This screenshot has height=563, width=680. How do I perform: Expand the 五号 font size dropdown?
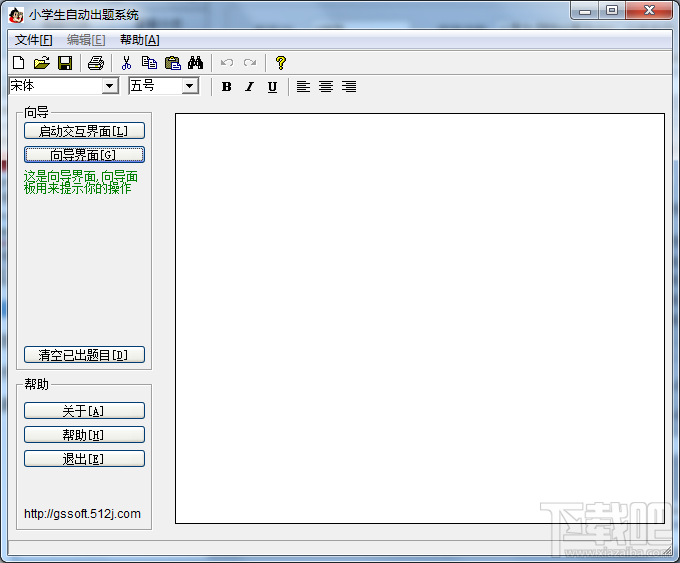pyautogui.click(x=190, y=86)
